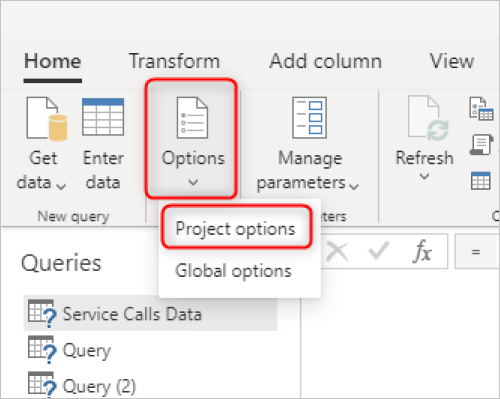Select the Service Calls Data query
The width and height of the screenshot is (500, 399).
click(150, 313)
